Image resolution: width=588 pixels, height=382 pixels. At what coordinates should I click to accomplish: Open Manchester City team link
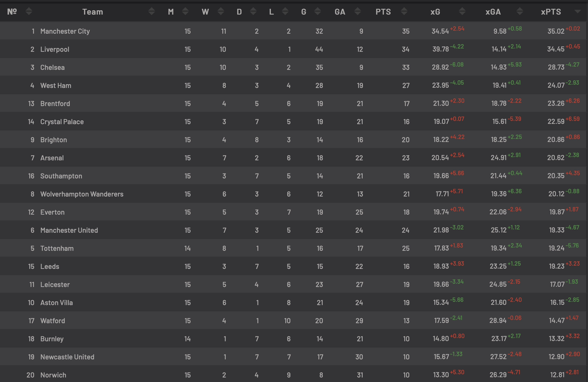pos(65,31)
